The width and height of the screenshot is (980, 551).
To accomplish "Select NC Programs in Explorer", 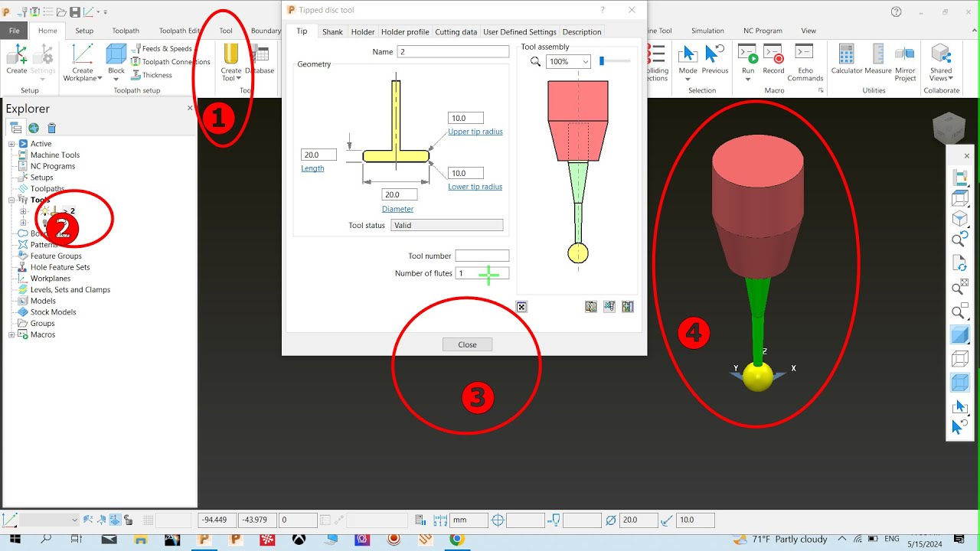I will pyautogui.click(x=53, y=166).
